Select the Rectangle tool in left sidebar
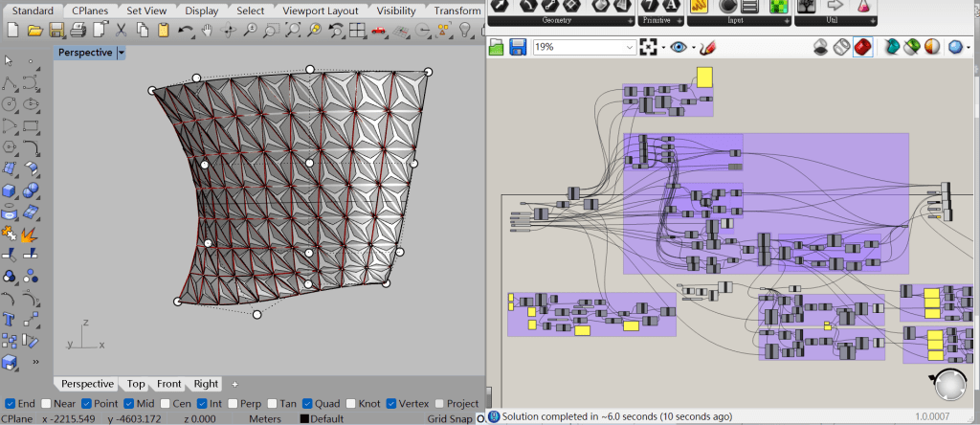 tap(30, 125)
